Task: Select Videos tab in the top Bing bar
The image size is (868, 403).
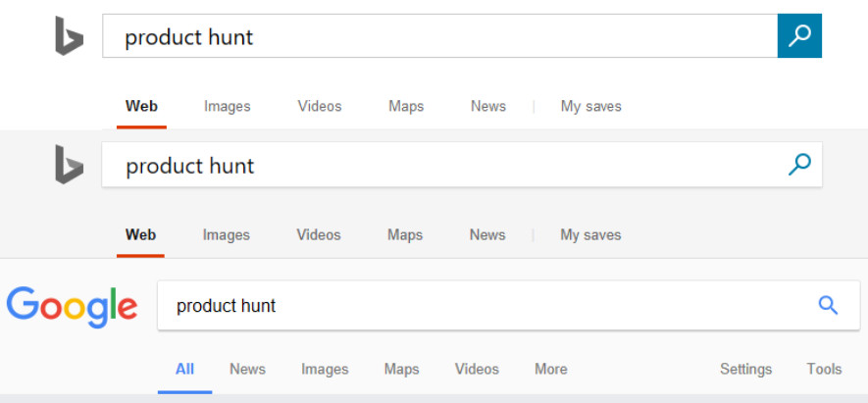Action: pos(319,106)
